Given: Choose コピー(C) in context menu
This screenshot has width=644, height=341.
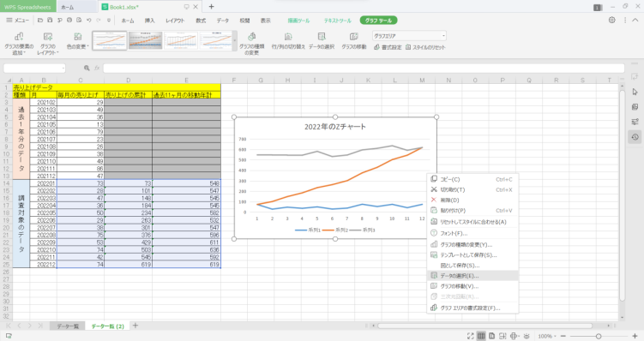Looking at the screenshot, I should tap(472, 179).
